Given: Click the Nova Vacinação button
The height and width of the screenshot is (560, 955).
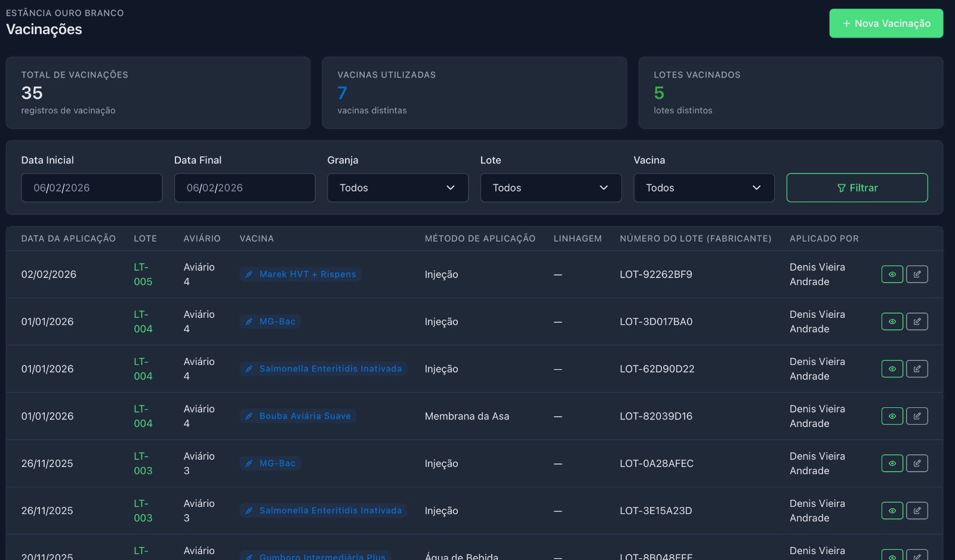Looking at the screenshot, I should [x=886, y=23].
